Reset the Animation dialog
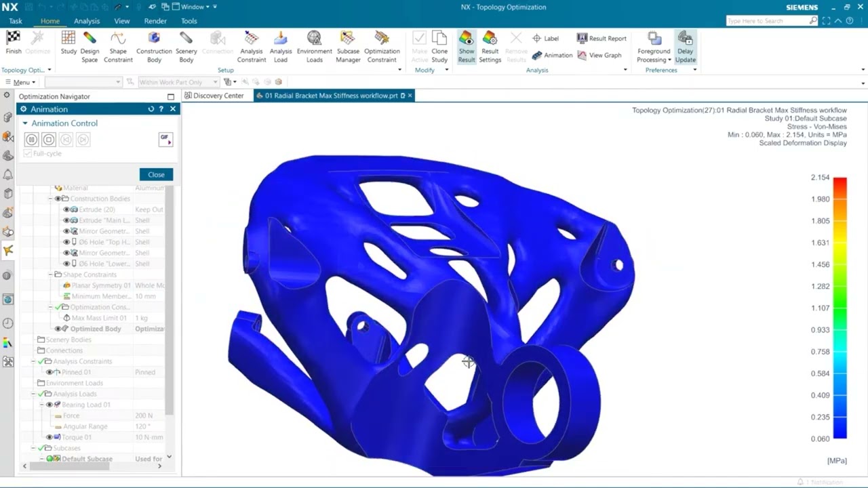This screenshot has height=488, width=868. click(x=151, y=109)
